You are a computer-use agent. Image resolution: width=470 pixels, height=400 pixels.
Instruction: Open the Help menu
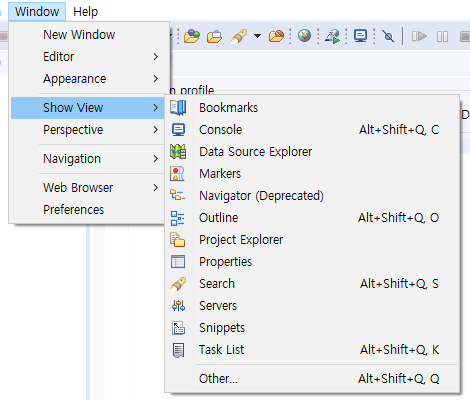click(86, 12)
